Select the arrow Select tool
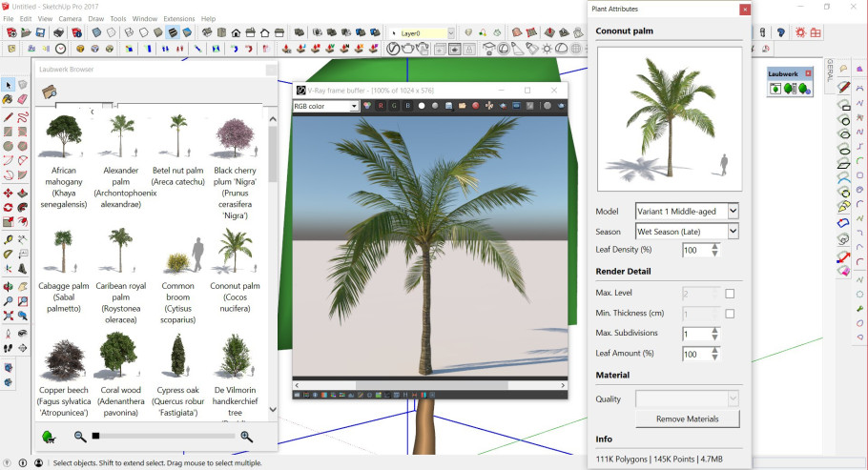This screenshot has height=470, width=868. (x=9, y=85)
